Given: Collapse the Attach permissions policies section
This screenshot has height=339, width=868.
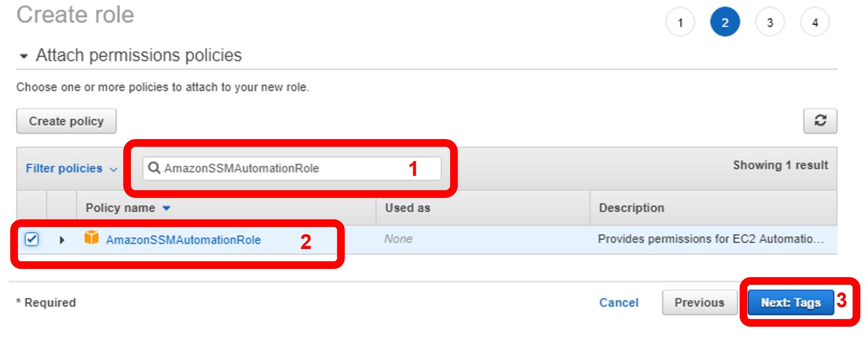Looking at the screenshot, I should 24,56.
